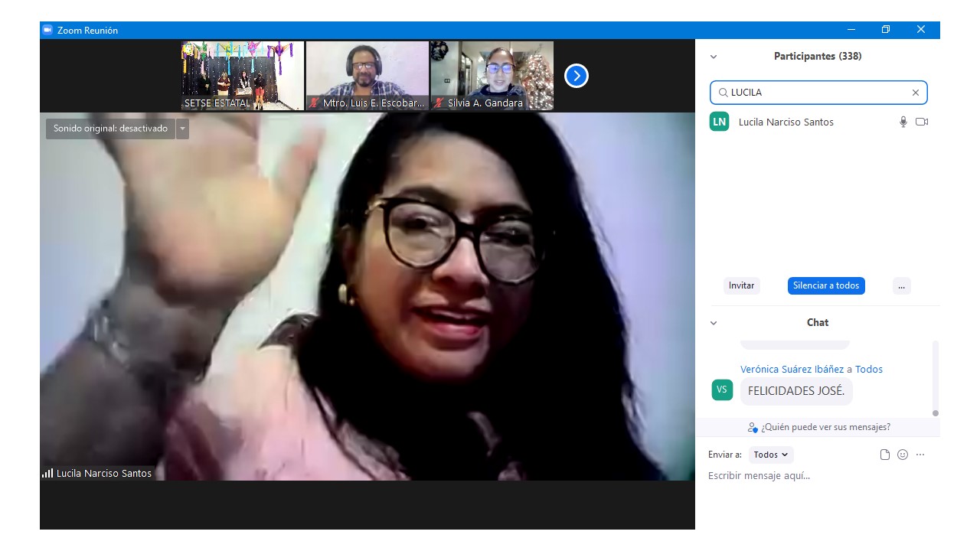Click the search magnifier in the participants field

point(723,93)
